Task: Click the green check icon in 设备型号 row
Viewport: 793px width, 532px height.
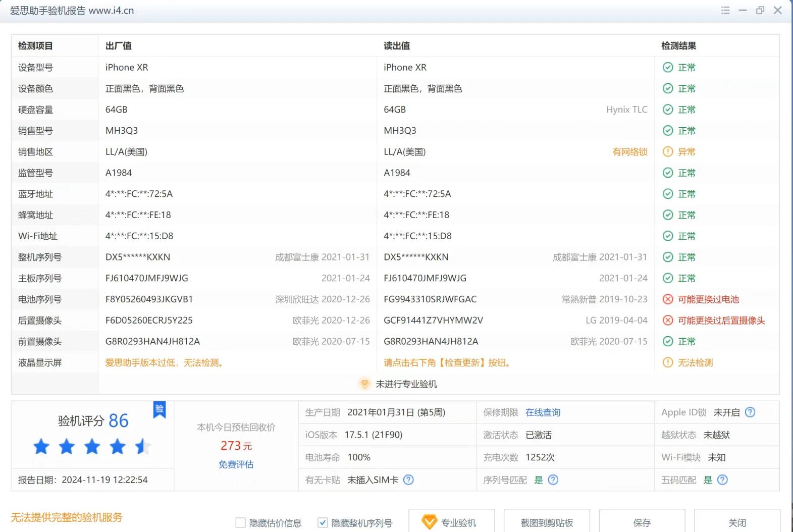Action: [x=668, y=67]
